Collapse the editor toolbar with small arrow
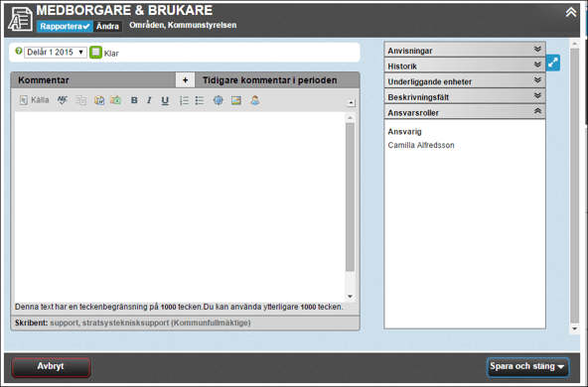 point(351,102)
